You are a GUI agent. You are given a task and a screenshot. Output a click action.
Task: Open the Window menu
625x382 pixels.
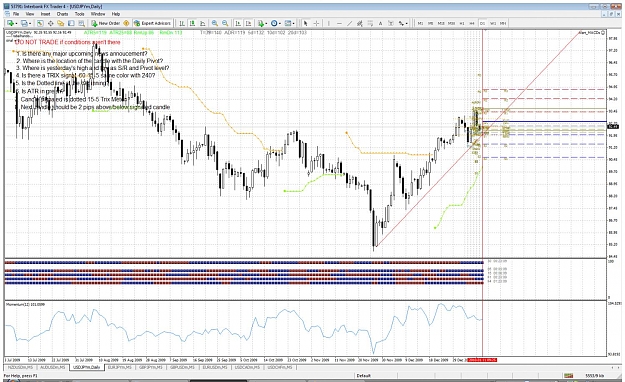(x=98, y=14)
